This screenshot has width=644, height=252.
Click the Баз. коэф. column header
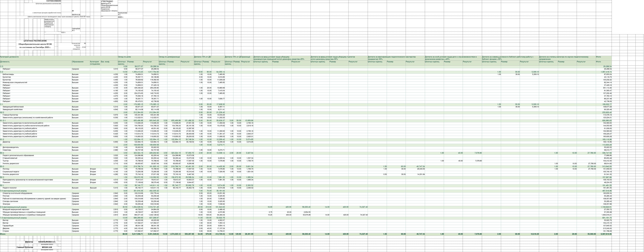pos(105,62)
